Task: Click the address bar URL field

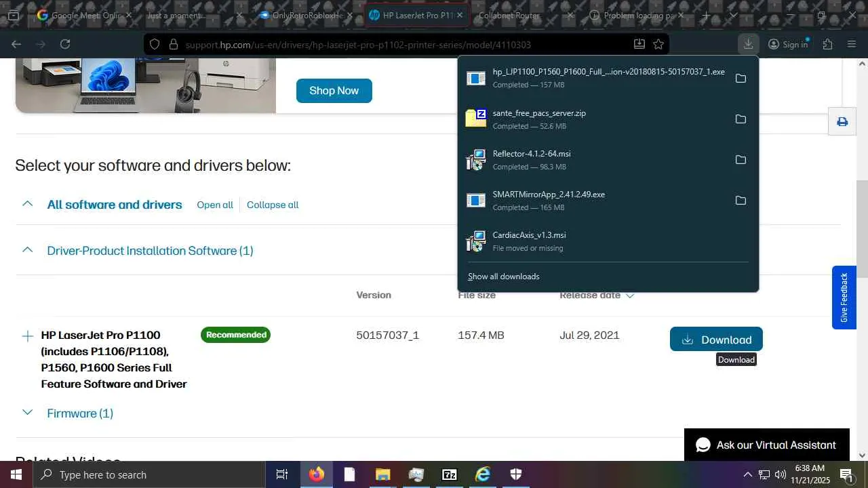Action: pyautogui.click(x=406, y=45)
